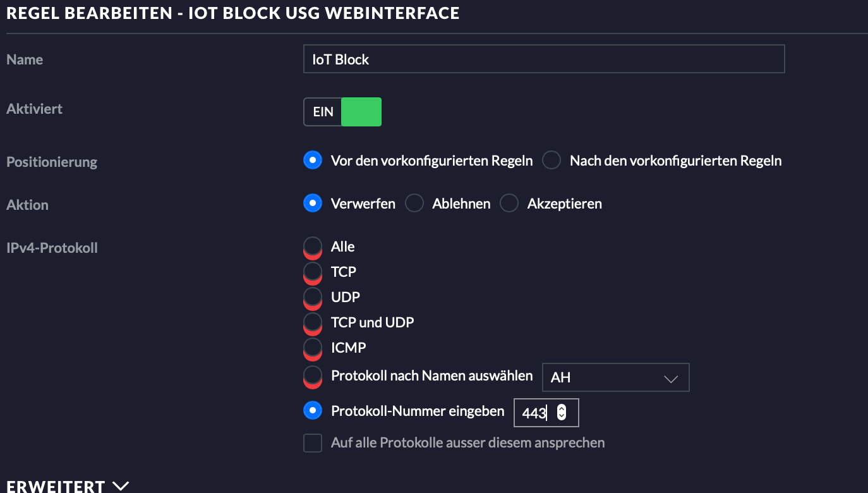Select 'Protokoll-Nummer eingeben' radio
Screen dimensions: 868x493
click(313, 411)
